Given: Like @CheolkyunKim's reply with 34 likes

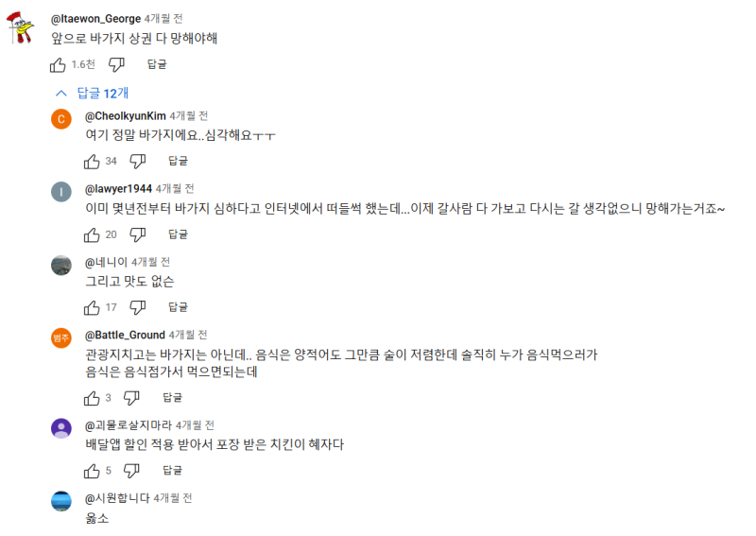Looking at the screenshot, I should pos(92,161).
